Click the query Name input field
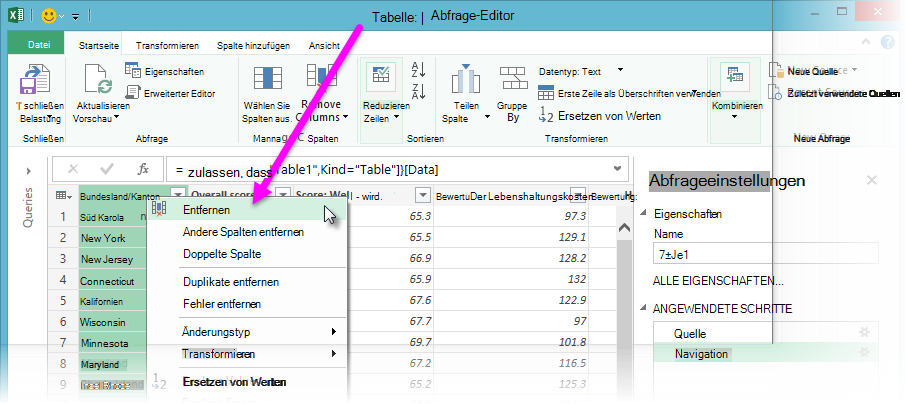Screen dimensions: 907x404 [765, 253]
